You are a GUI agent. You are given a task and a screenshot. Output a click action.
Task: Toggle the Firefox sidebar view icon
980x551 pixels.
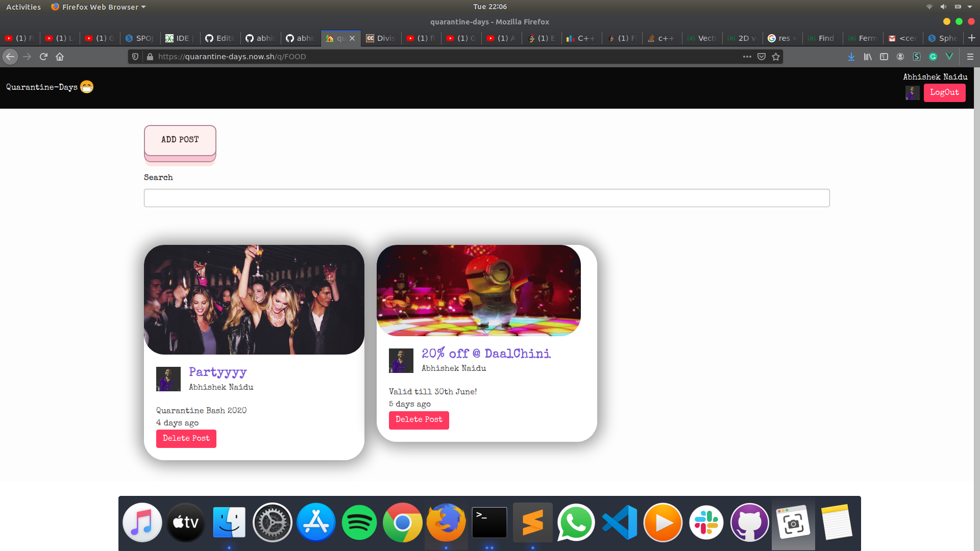pos(884,57)
